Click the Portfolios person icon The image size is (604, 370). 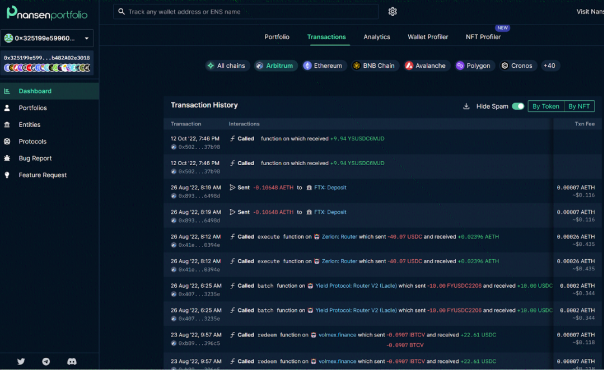pyautogui.click(x=7, y=108)
